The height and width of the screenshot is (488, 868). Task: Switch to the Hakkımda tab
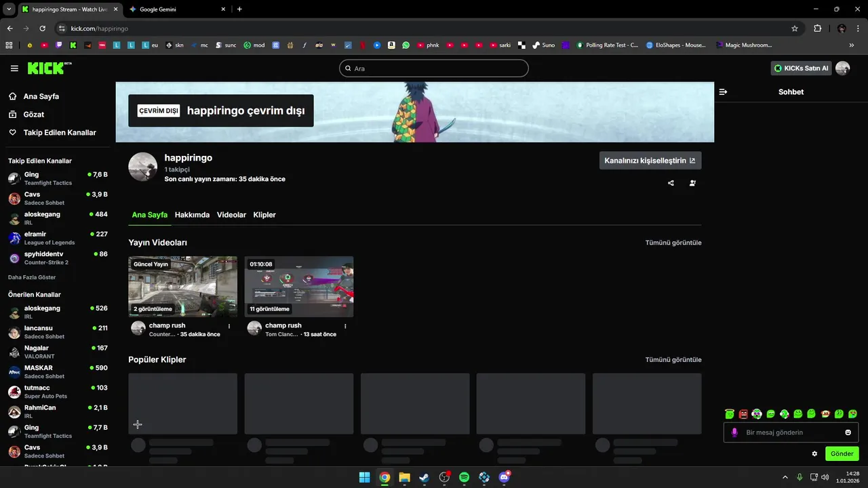(192, 215)
